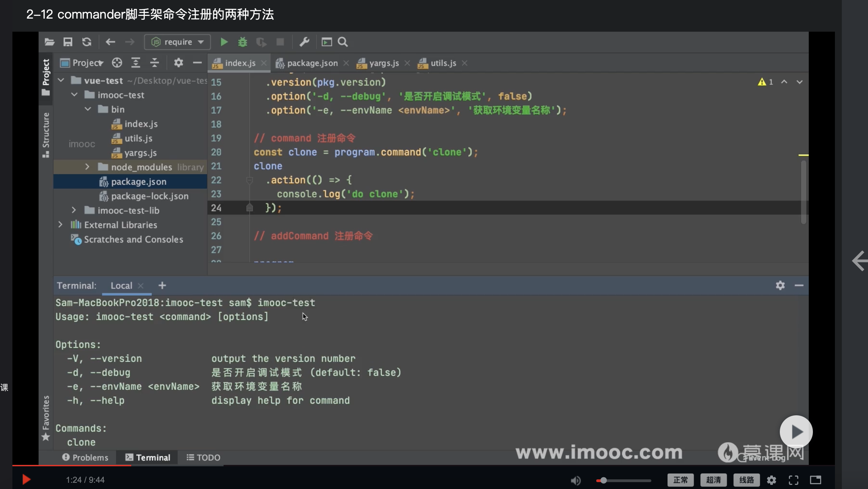This screenshot has width=868, height=489.
Task: Open the require run configuration dropdown
Action: coord(177,42)
